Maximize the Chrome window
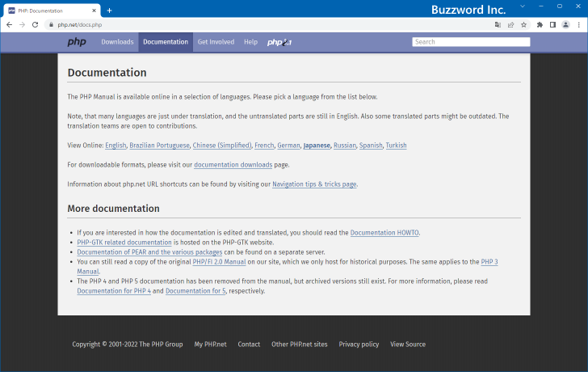Viewport: 588px width, 372px height. click(x=560, y=6)
